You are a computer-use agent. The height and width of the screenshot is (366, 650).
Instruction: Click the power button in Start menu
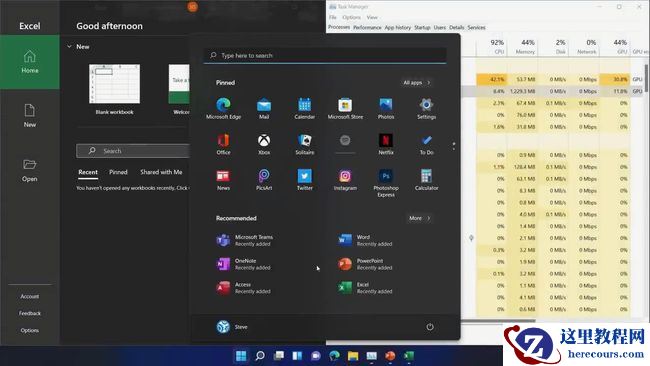(x=430, y=327)
